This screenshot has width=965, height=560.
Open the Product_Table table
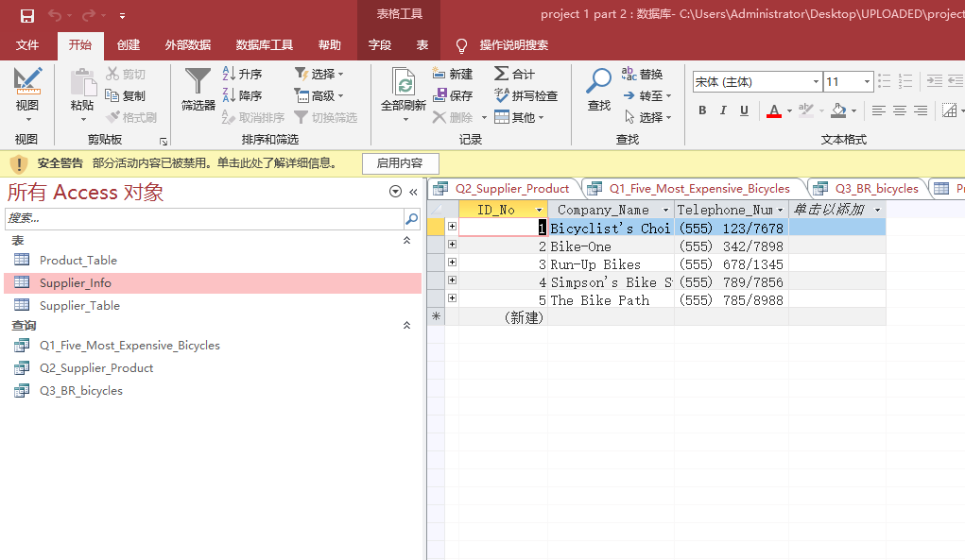click(x=213, y=260)
